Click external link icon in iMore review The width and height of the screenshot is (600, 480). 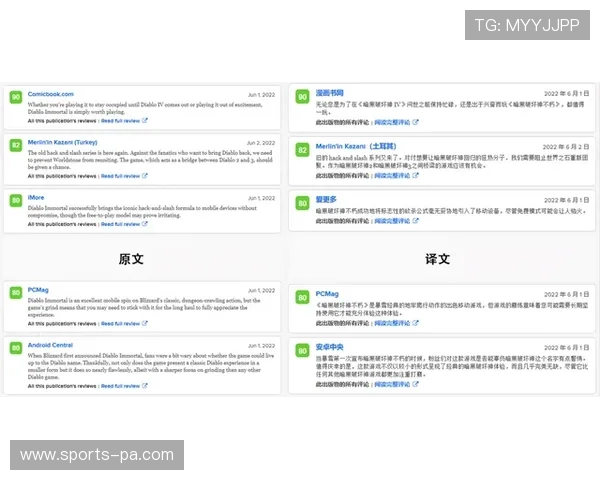tap(145, 224)
